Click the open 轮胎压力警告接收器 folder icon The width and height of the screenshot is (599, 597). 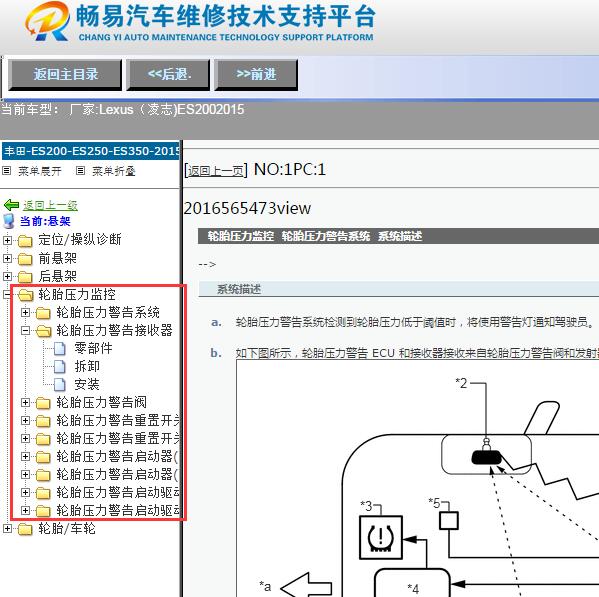(x=44, y=331)
